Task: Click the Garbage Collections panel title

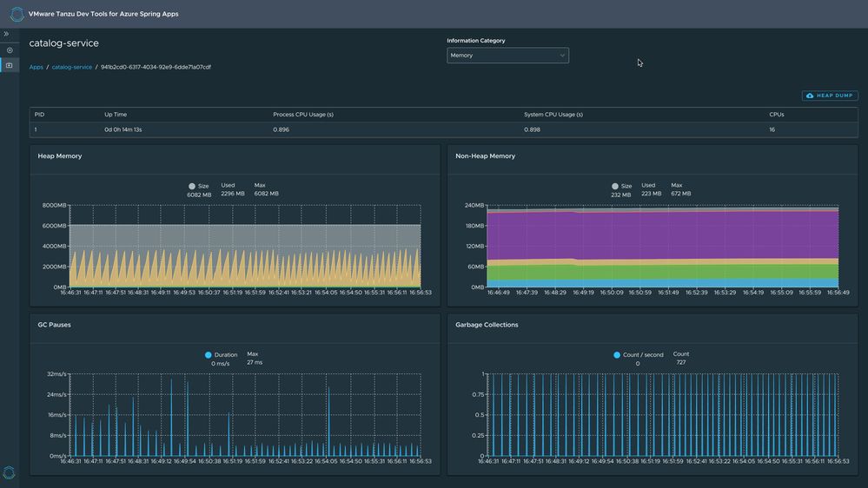Action: tap(487, 325)
